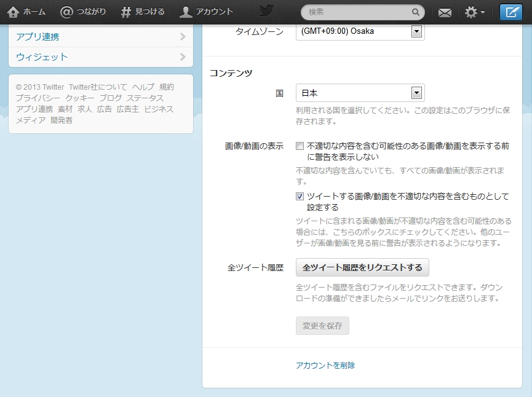
Task: Uncheck the ツイートする画像/動画を不適切 checkbox
Action: coord(300,196)
